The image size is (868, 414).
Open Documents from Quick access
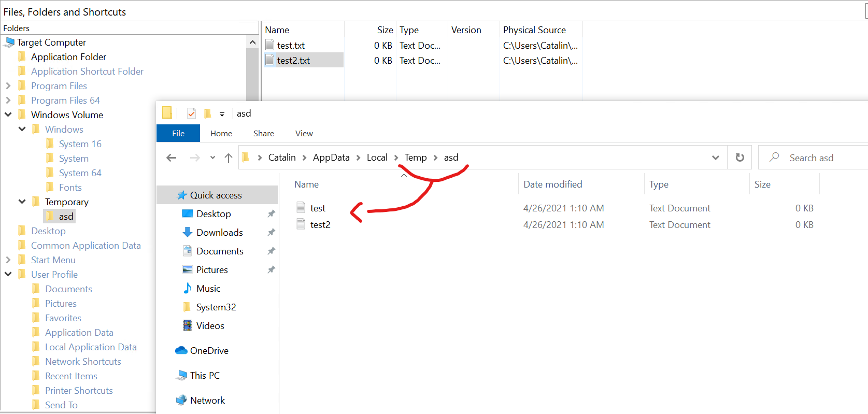220,251
